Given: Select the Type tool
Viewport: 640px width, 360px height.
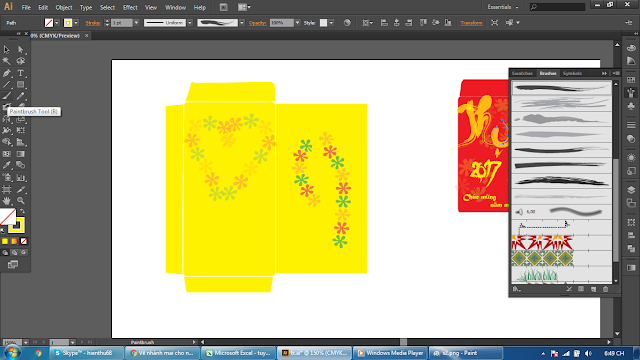Looking at the screenshot, I should [x=20, y=73].
